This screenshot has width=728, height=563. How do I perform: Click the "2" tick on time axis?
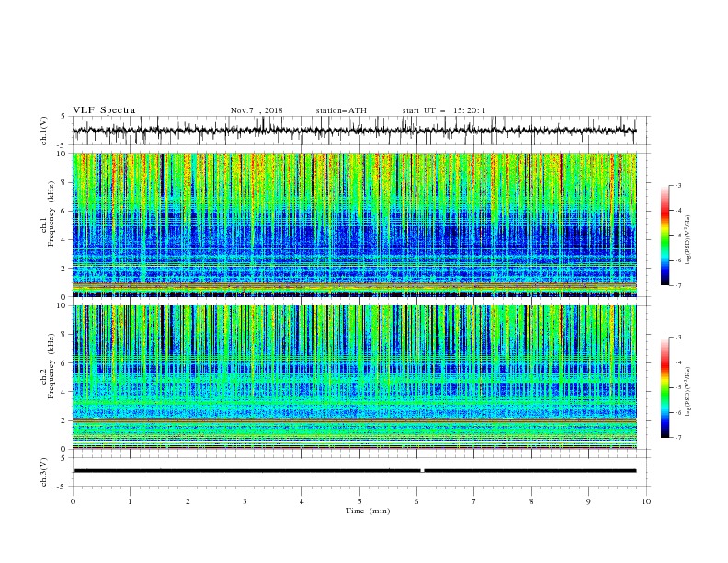click(188, 501)
